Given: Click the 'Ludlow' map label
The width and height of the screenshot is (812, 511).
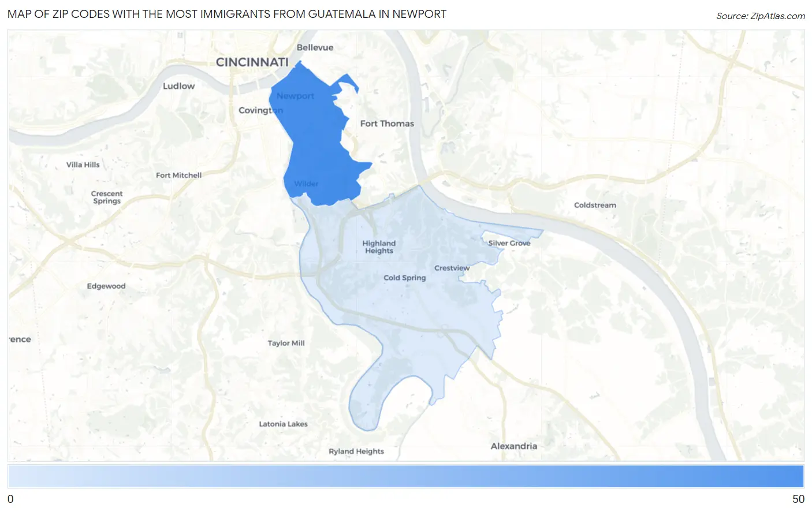Looking at the screenshot, I should [178, 86].
